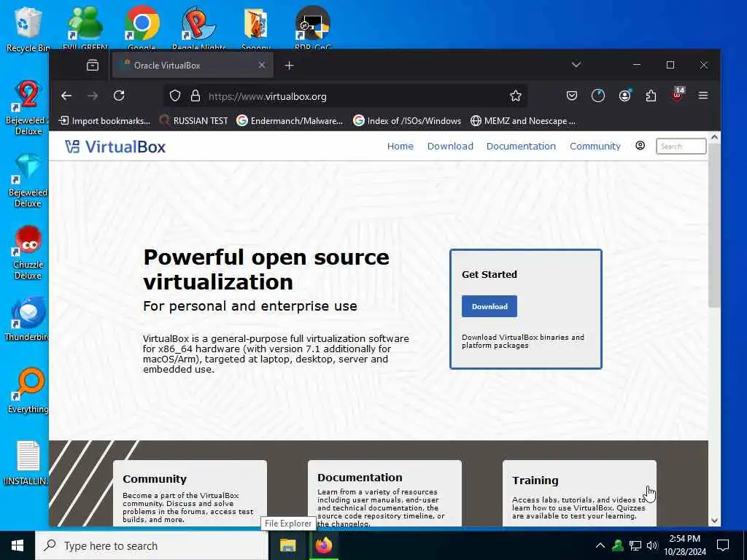Close the Oracle VirtualBox tab
Image resolution: width=747 pixels, height=560 pixels.
pyautogui.click(x=262, y=65)
